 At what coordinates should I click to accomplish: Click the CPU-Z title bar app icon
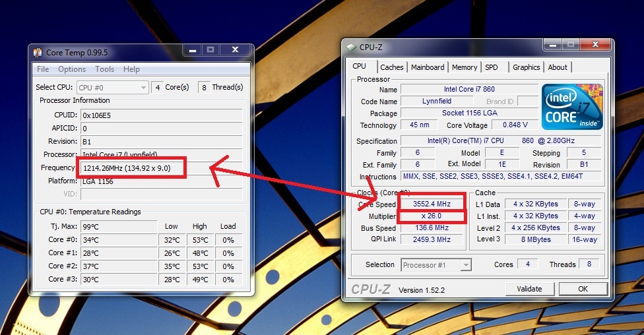[351, 47]
